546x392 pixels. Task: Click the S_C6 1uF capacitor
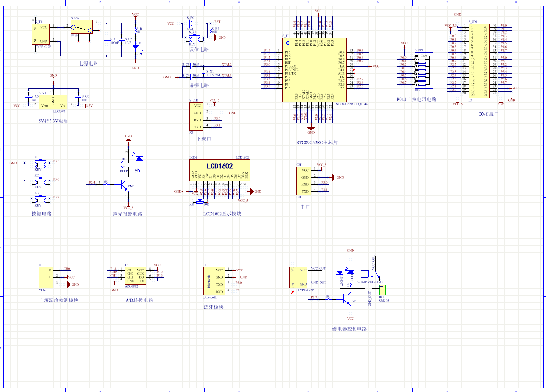78,97
